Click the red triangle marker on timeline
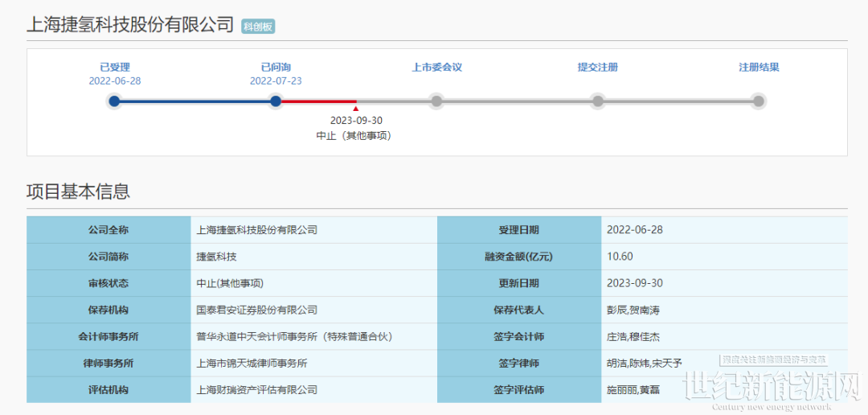 point(356,109)
